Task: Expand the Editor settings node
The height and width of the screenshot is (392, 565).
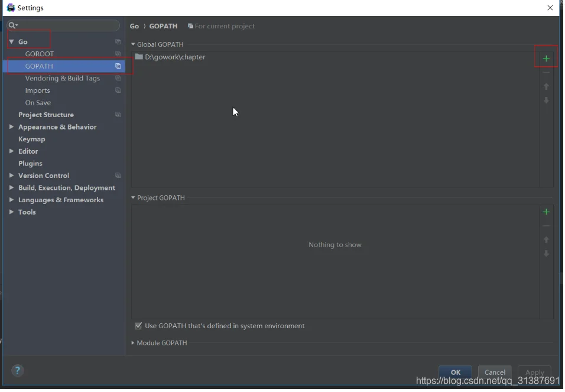Action: tap(12, 151)
